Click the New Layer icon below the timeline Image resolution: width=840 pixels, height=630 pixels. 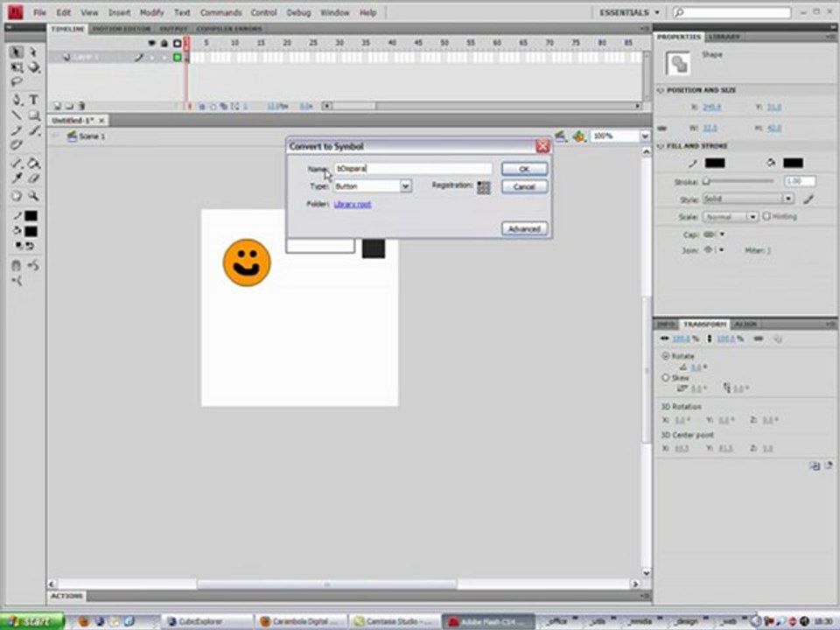pyautogui.click(x=58, y=106)
